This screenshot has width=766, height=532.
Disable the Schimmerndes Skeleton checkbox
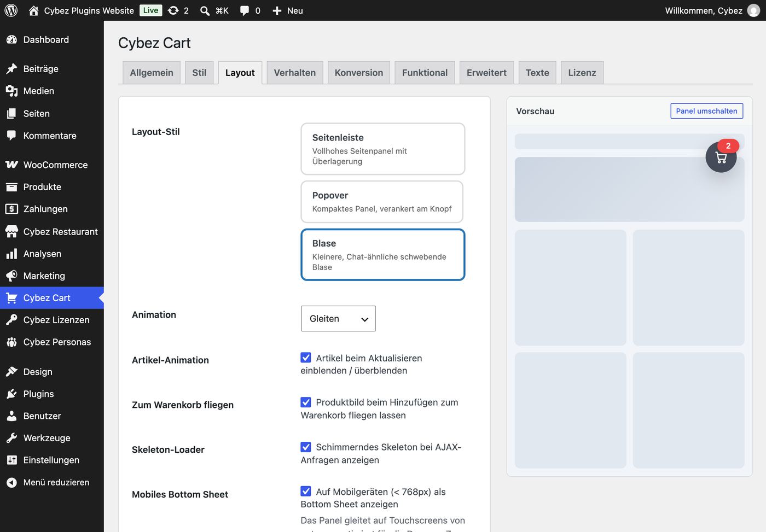tap(306, 447)
